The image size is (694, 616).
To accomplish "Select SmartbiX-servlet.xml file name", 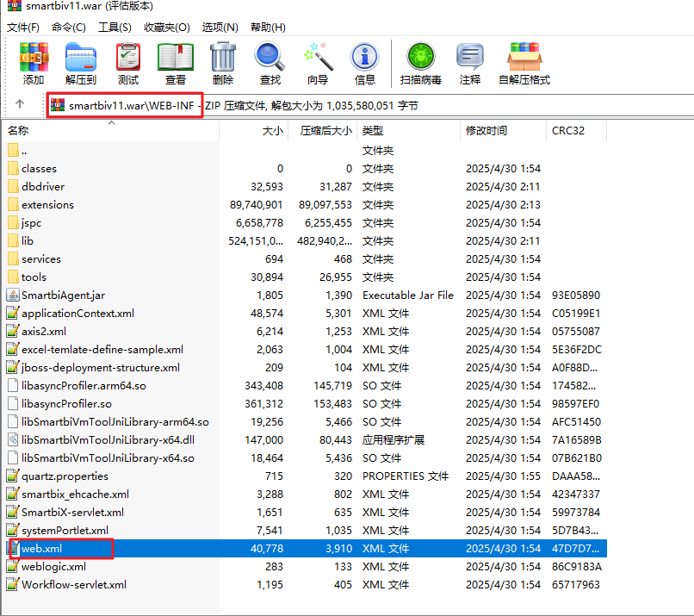I will [72, 513].
